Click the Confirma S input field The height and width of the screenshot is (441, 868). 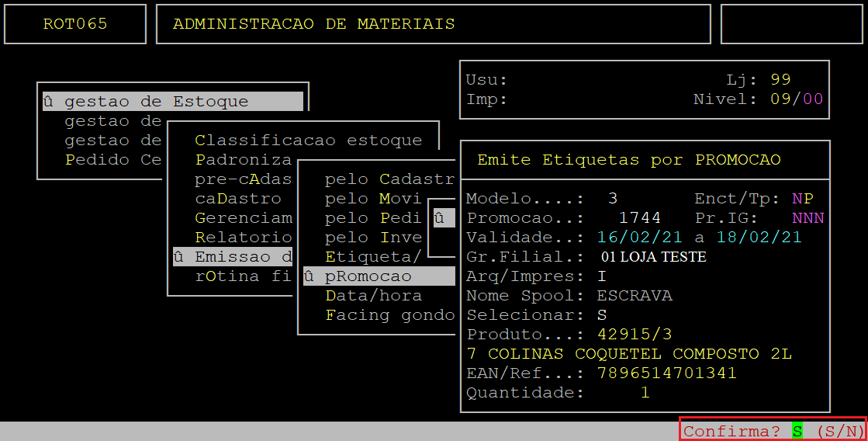797,431
